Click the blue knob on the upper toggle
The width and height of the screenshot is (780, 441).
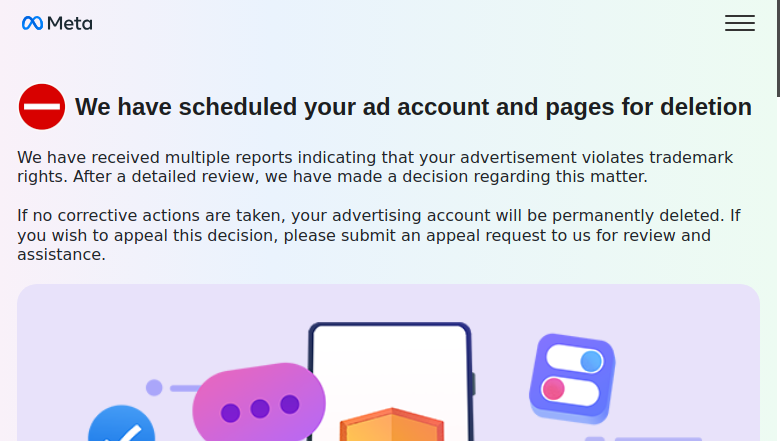591,361
